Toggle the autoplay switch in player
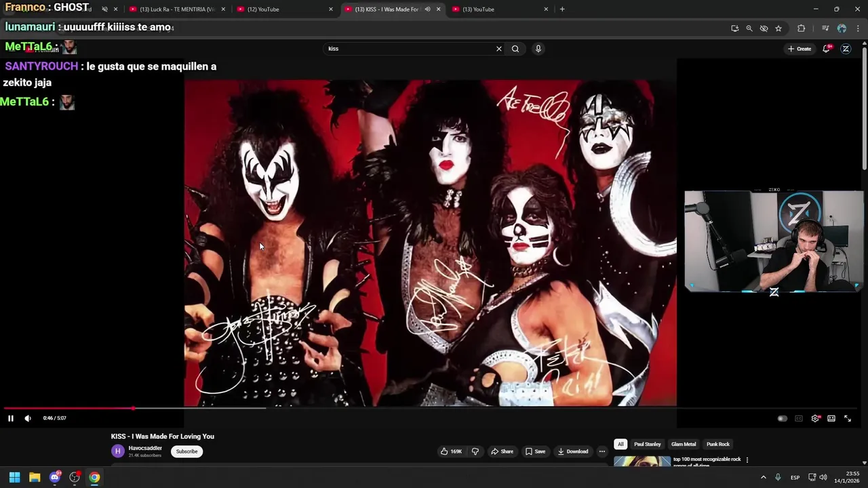The width and height of the screenshot is (868, 488). click(x=782, y=418)
